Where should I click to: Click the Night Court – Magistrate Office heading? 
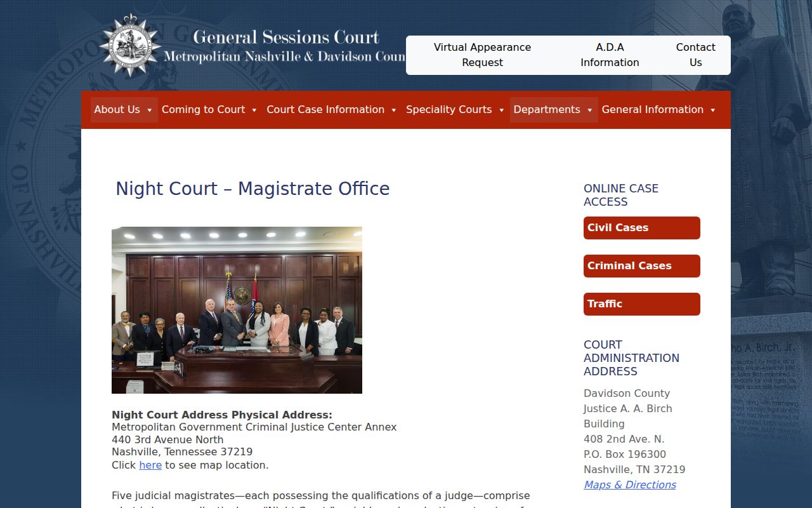[x=252, y=189]
